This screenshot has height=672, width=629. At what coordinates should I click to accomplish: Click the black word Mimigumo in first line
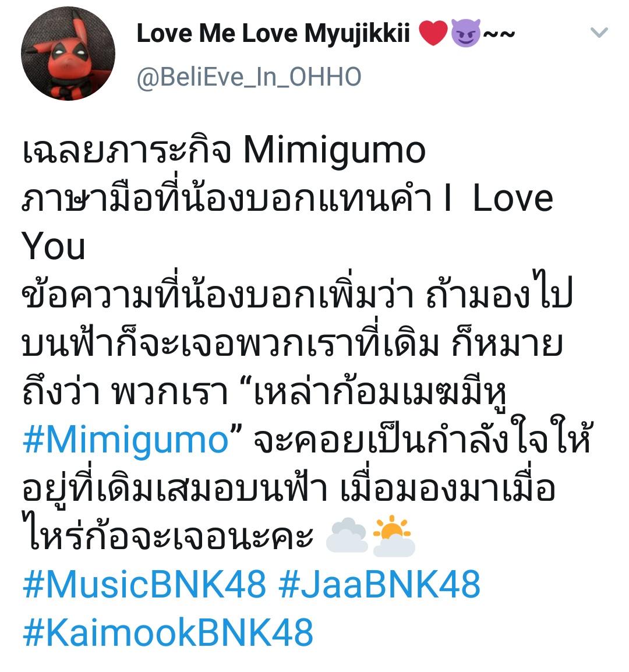click(x=334, y=151)
